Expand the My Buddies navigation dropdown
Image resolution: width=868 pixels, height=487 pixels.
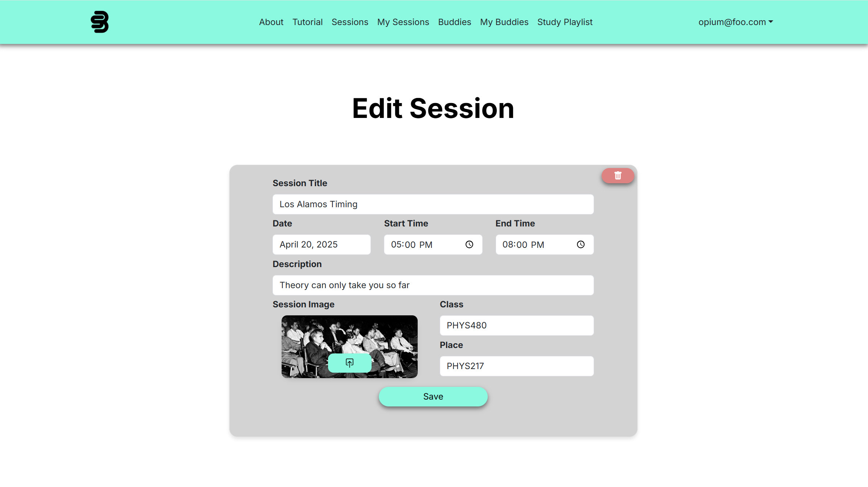504,22
